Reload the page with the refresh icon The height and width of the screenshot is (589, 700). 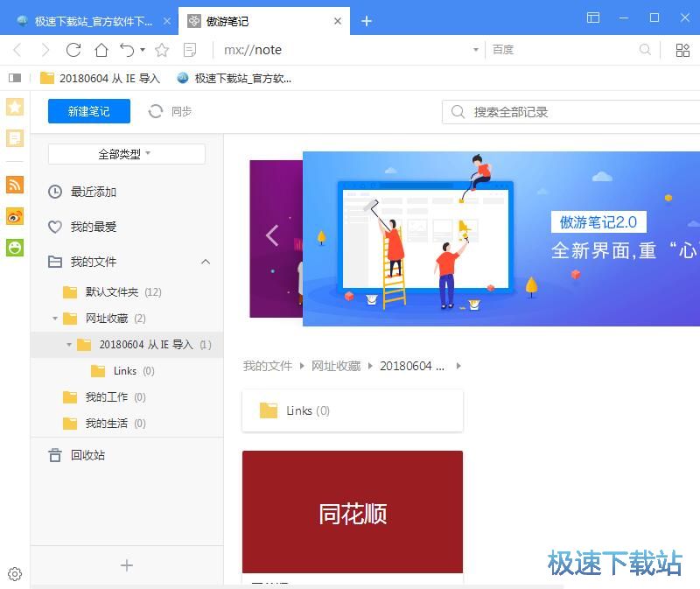click(73, 50)
